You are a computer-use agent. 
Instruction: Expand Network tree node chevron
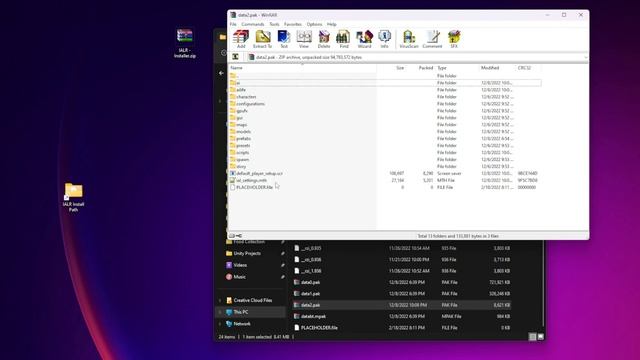click(x=220, y=324)
